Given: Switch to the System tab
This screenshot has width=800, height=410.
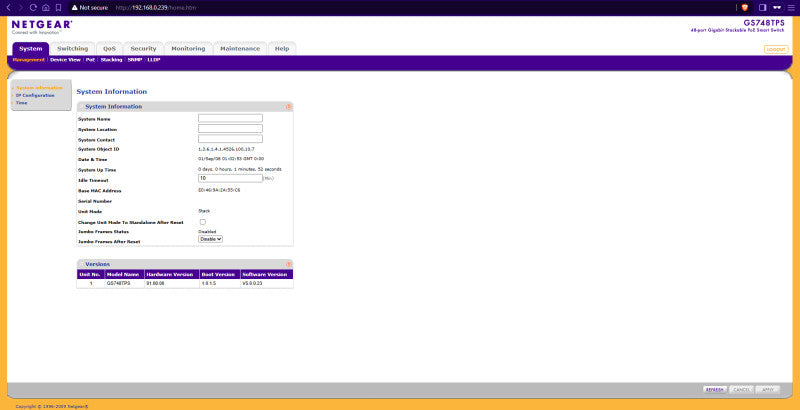Looking at the screenshot, I should point(31,49).
